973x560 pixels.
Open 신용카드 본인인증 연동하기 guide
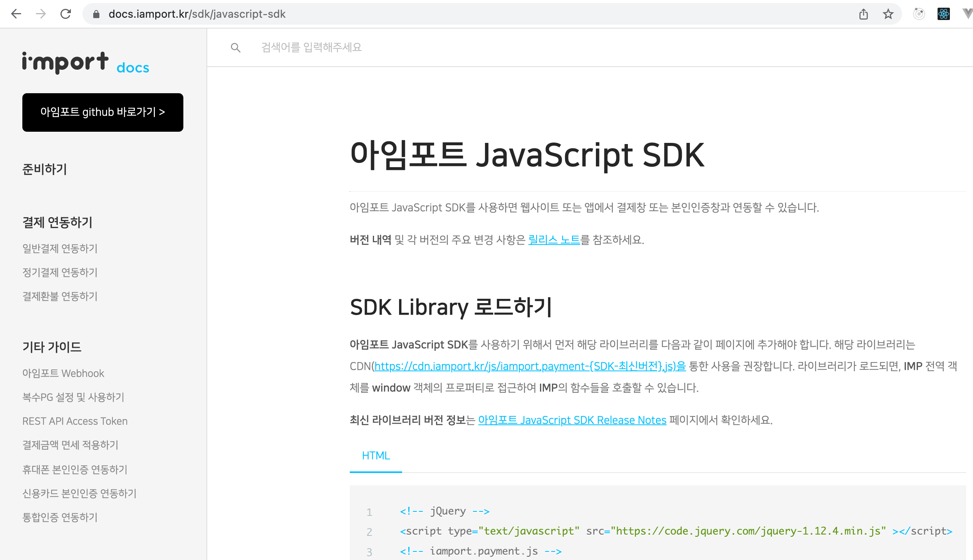79,493
